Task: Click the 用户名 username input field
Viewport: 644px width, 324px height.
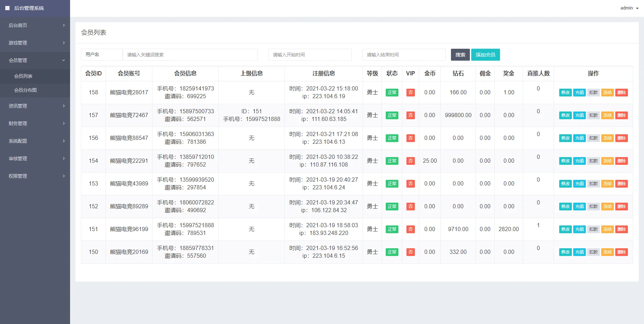Action: [x=101, y=55]
